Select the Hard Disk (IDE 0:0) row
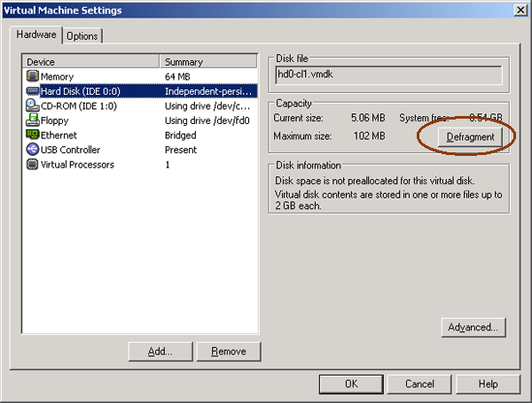The image size is (532, 403). pyautogui.click(x=140, y=91)
